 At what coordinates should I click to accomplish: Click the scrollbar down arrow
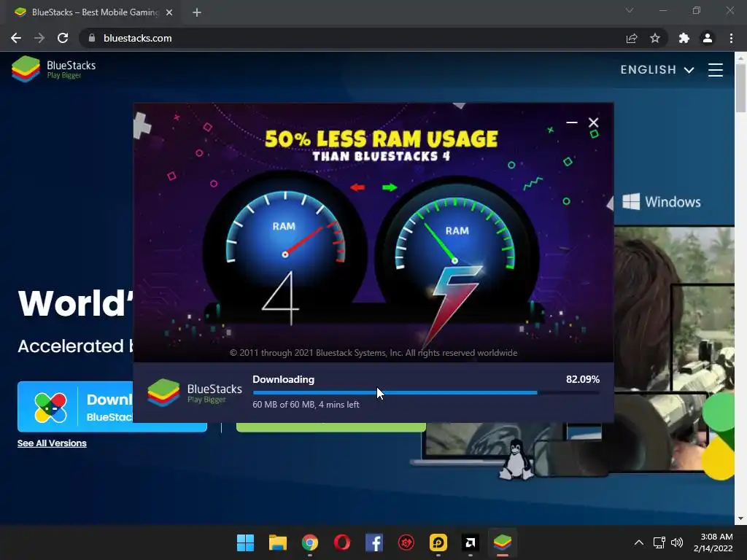pyautogui.click(x=740, y=518)
